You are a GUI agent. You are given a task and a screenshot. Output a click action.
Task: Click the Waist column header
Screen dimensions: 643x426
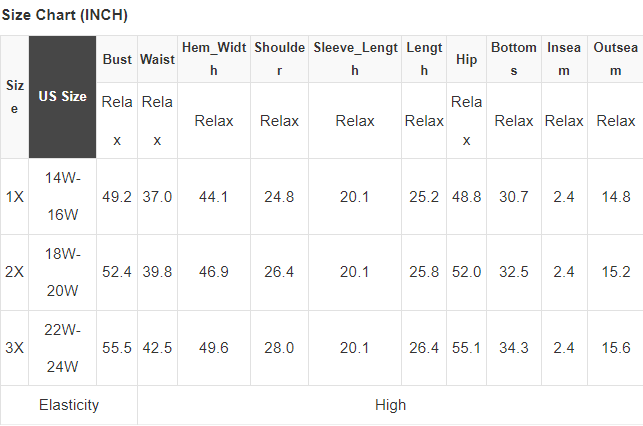coord(157,59)
